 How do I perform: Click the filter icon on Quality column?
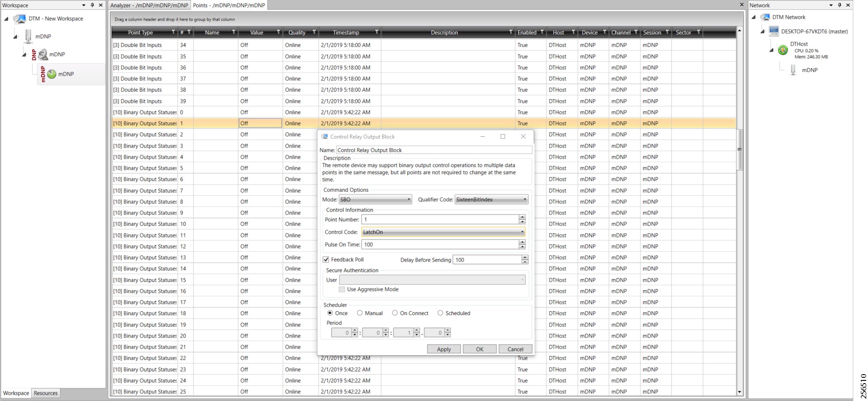tap(314, 32)
